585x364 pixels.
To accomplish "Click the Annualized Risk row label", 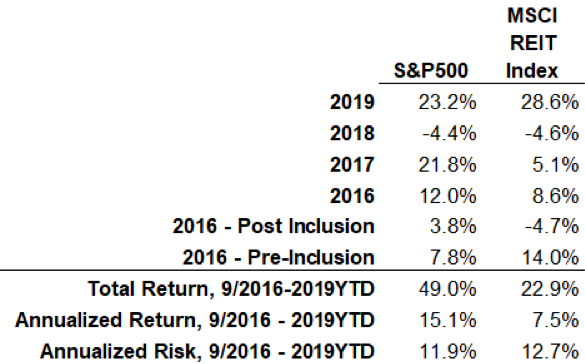I will coord(207,351).
